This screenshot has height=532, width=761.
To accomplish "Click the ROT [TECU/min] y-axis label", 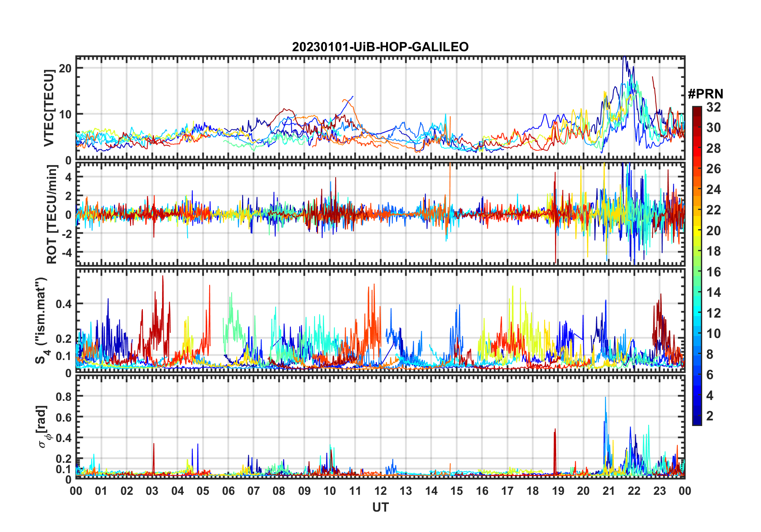I will coord(52,215).
